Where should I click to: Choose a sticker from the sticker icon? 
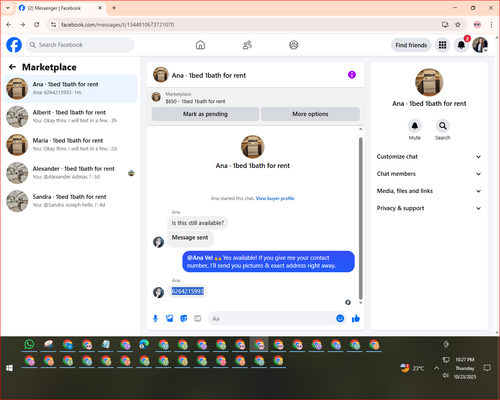click(x=184, y=319)
